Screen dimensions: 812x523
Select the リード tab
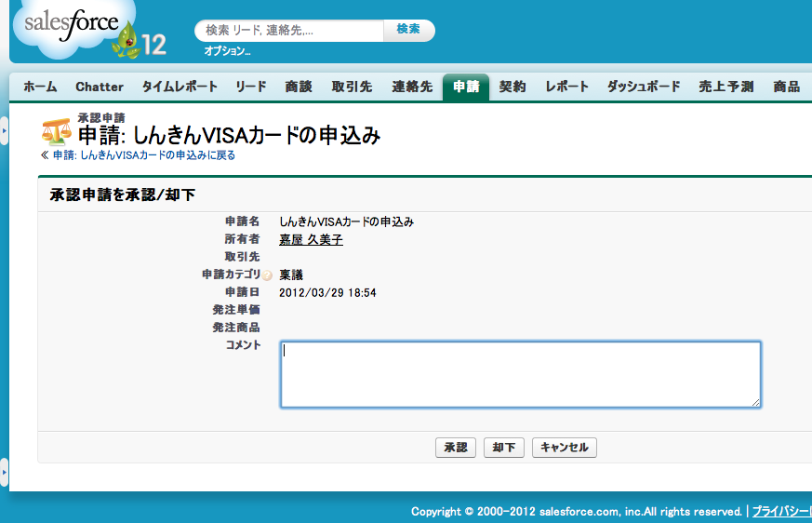coord(251,87)
